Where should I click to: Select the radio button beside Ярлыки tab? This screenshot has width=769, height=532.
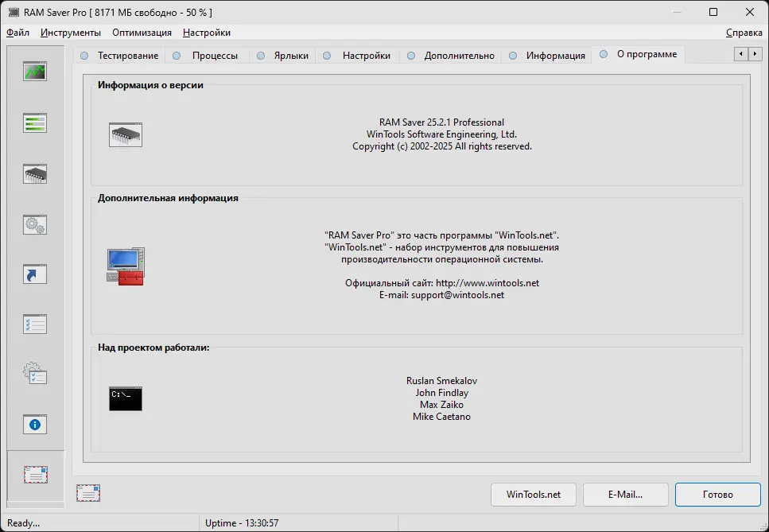[x=260, y=55]
